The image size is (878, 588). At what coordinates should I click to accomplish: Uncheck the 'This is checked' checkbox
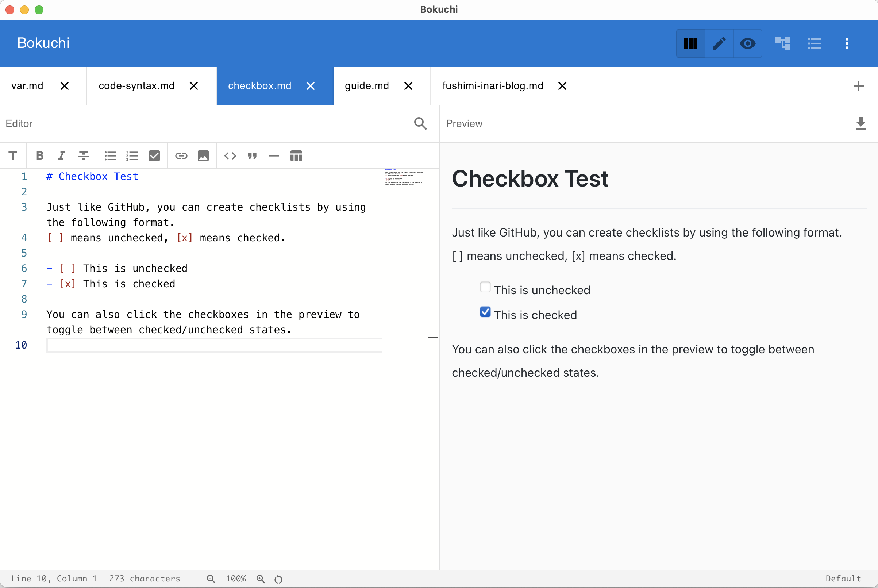click(485, 312)
